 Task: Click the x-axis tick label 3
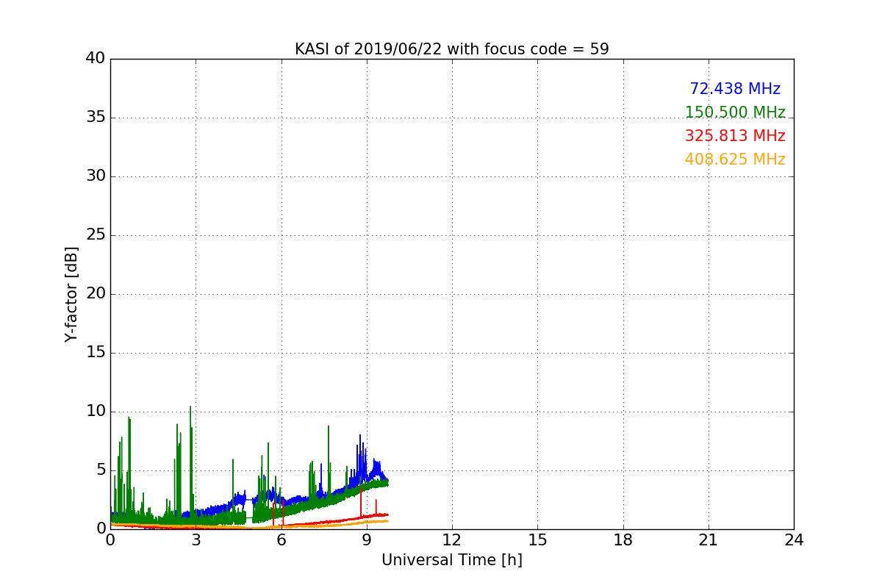pos(196,540)
